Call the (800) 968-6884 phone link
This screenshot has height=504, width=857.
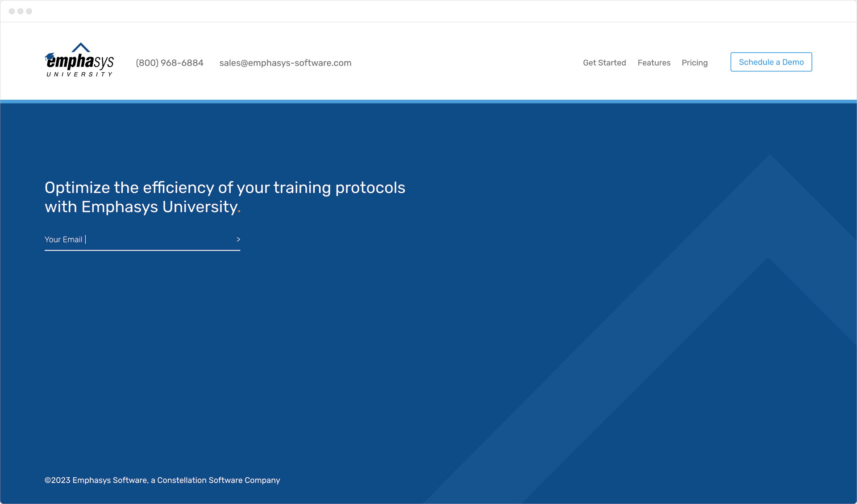[x=170, y=63]
